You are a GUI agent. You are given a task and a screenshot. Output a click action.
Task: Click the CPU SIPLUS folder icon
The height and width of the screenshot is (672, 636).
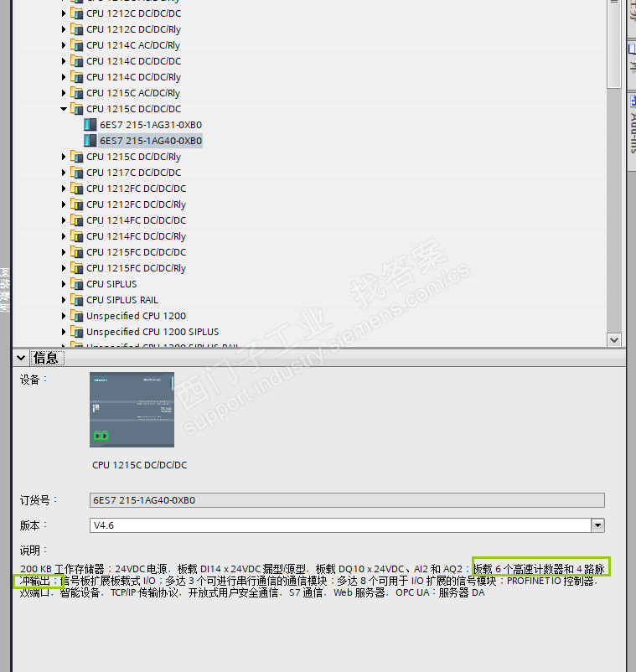pos(77,284)
